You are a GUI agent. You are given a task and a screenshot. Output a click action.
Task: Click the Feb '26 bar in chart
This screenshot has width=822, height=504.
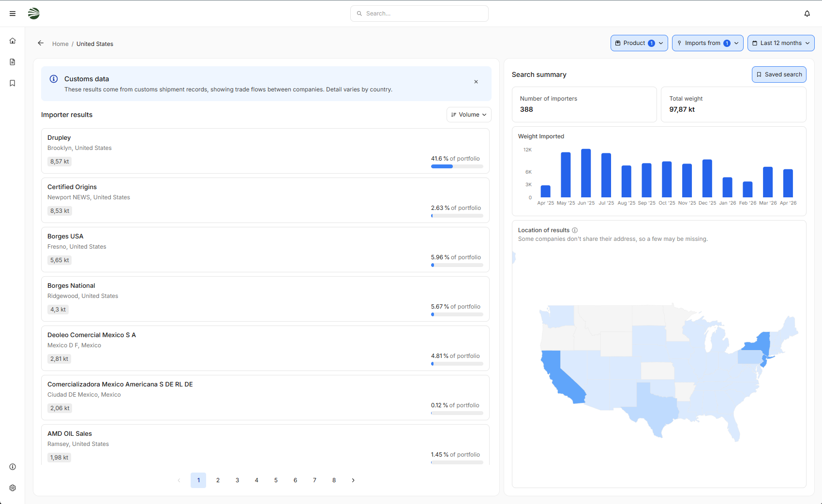[747, 190]
